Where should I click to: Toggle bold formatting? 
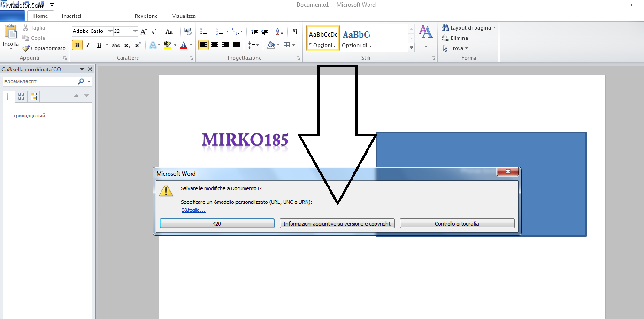pyautogui.click(x=77, y=45)
